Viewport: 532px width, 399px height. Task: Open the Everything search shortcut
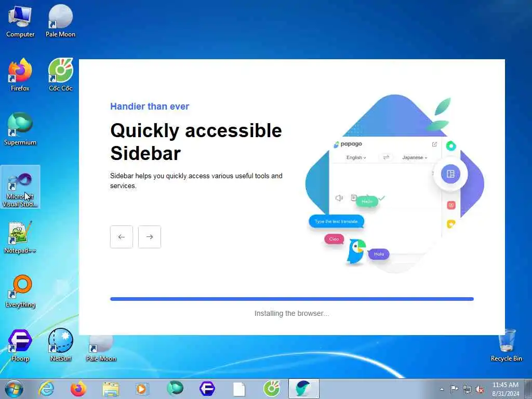click(x=20, y=291)
